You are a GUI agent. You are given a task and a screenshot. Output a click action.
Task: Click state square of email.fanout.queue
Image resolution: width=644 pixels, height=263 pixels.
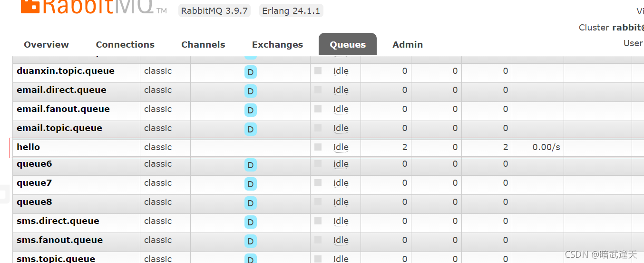pos(318,109)
